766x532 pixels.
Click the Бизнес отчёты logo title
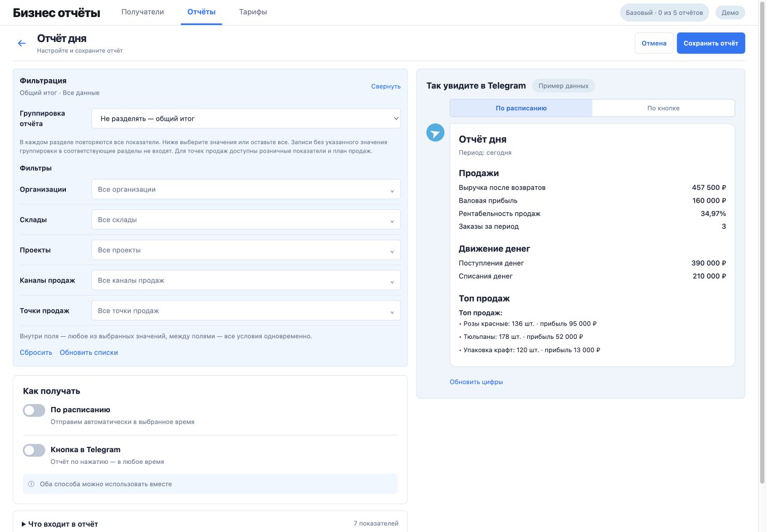[x=56, y=13]
